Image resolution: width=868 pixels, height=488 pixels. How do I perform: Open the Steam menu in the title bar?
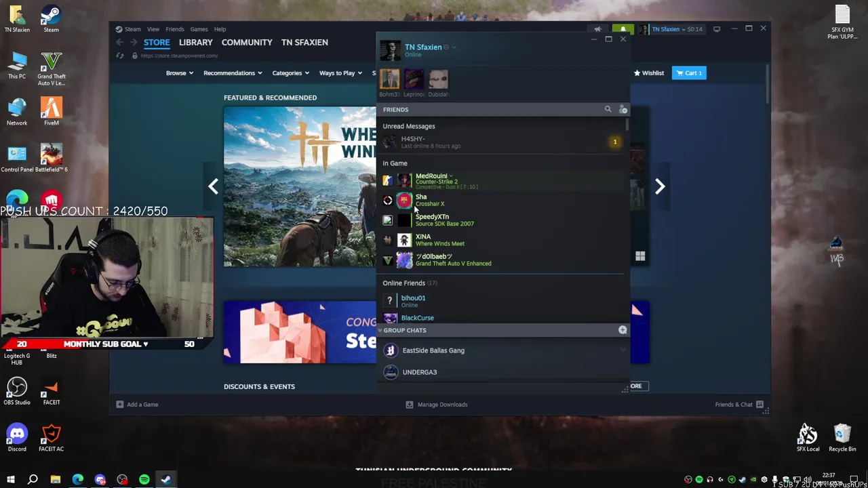(128, 29)
